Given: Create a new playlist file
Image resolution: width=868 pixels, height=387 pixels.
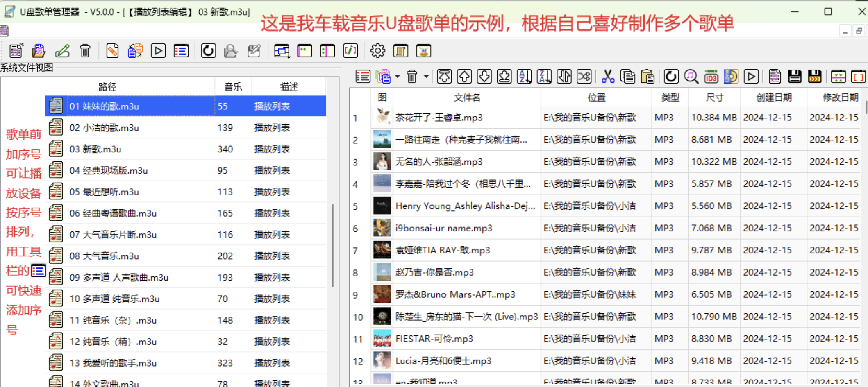Looking at the screenshot, I should (16, 50).
